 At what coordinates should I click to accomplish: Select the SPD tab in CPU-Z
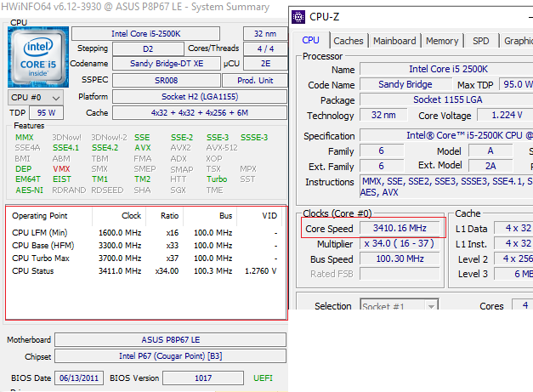click(x=480, y=41)
